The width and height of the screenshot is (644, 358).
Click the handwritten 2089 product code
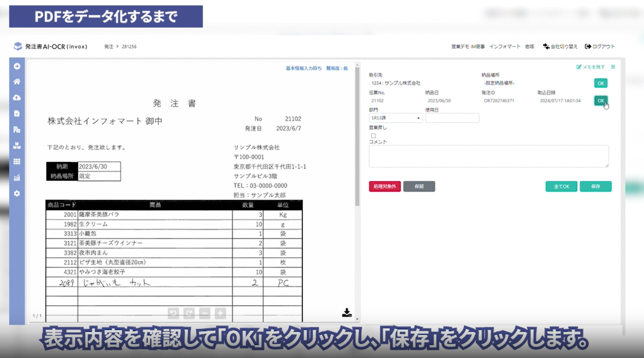coord(66,283)
